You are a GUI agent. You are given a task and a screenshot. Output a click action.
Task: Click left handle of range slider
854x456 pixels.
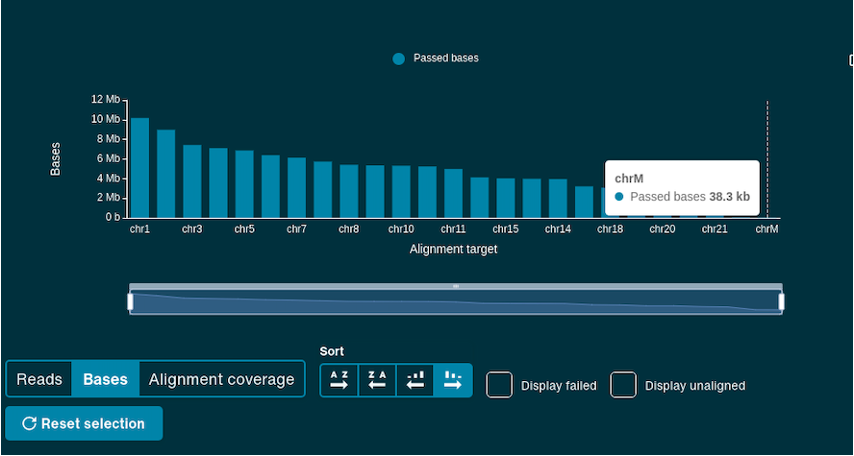tap(131, 301)
